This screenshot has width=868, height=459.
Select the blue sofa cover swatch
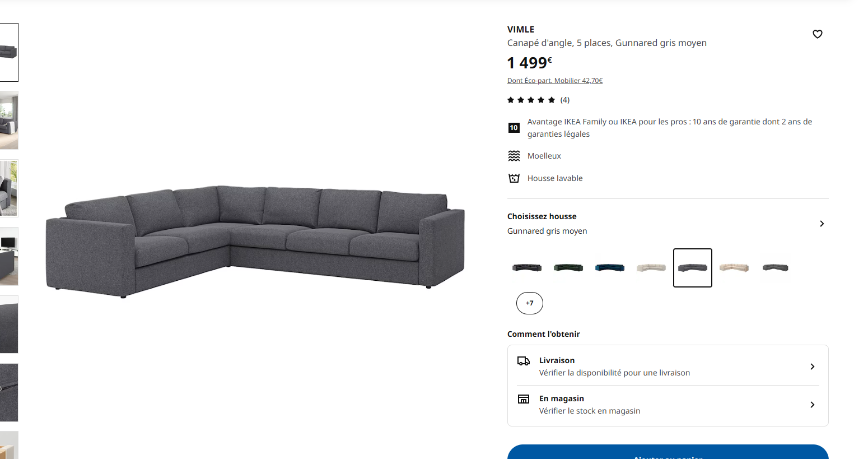[610, 268]
